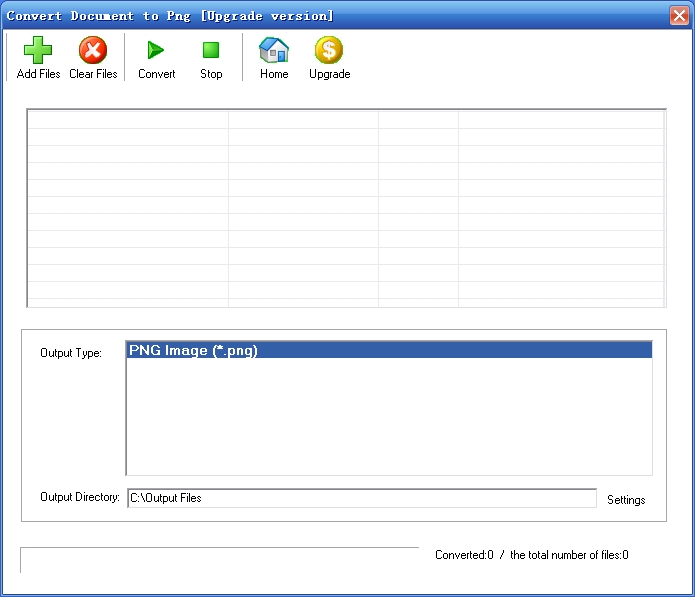Click the green square Stop icon
Image resolution: width=695 pixels, height=597 pixels.
point(211,50)
